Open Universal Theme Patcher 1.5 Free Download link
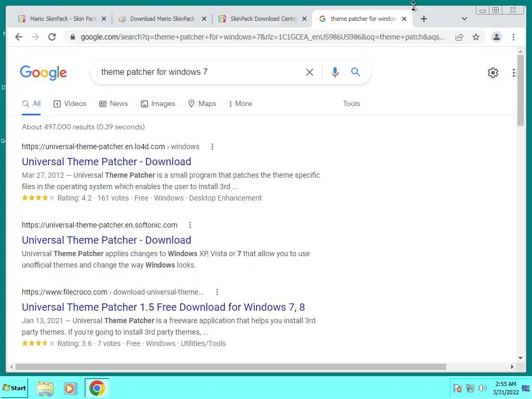 tap(163, 307)
